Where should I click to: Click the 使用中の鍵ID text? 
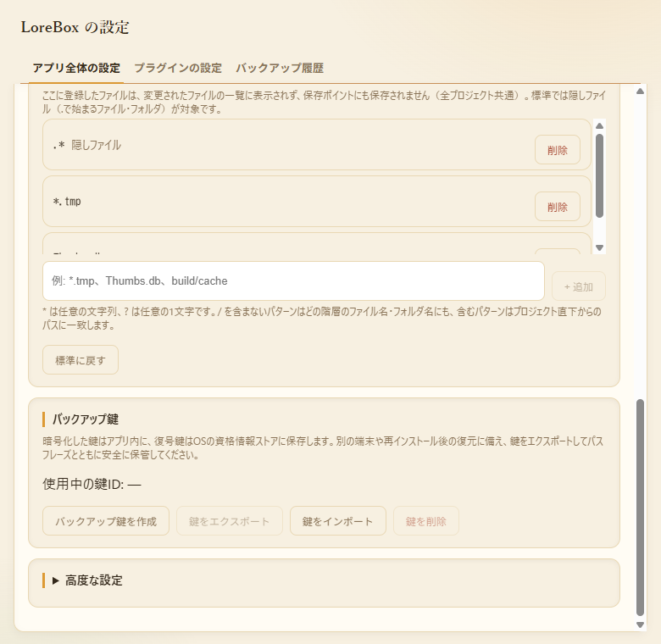[92, 484]
